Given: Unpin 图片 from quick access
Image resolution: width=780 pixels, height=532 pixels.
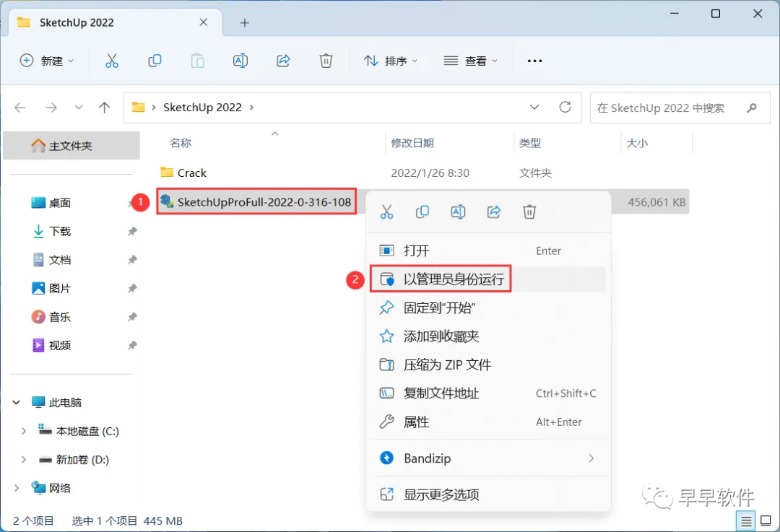Looking at the screenshot, I should click(132, 288).
